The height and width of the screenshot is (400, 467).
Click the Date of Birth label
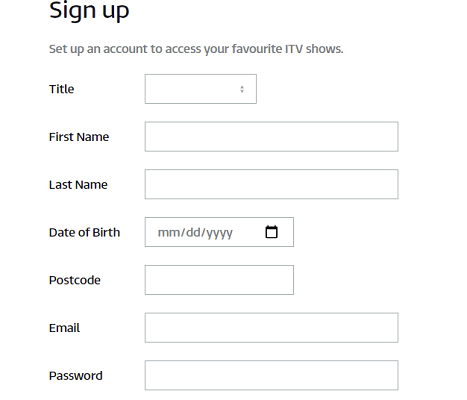tap(84, 232)
